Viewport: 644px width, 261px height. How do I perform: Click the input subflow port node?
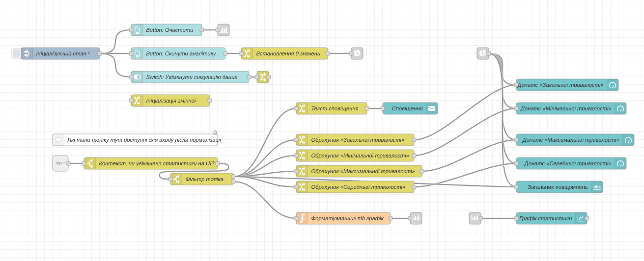tap(60, 163)
